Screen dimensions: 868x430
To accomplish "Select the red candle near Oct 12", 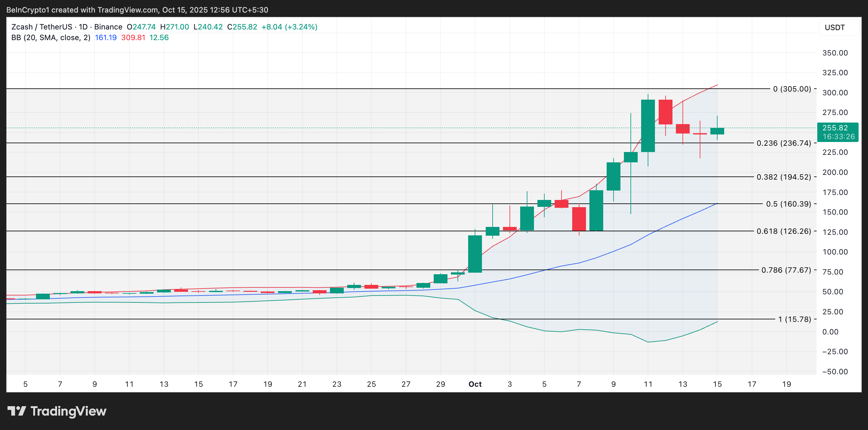I will click(666, 111).
